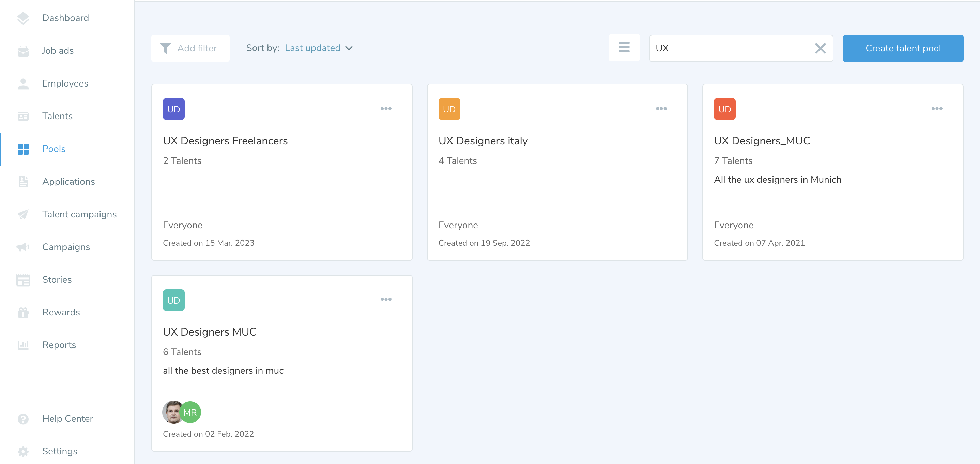Click the Help Center question mark icon
The image size is (980, 464).
[23, 418]
